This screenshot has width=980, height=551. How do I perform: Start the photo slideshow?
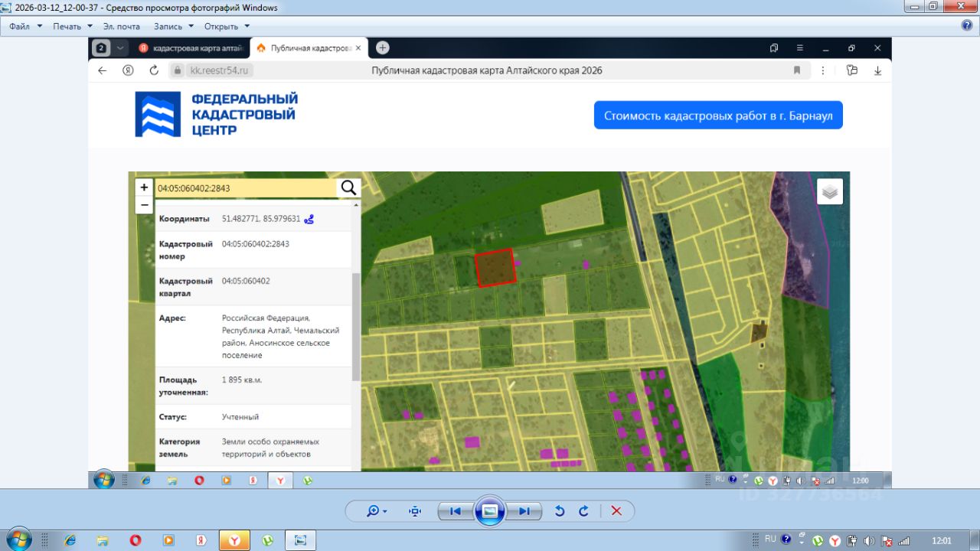click(x=490, y=511)
